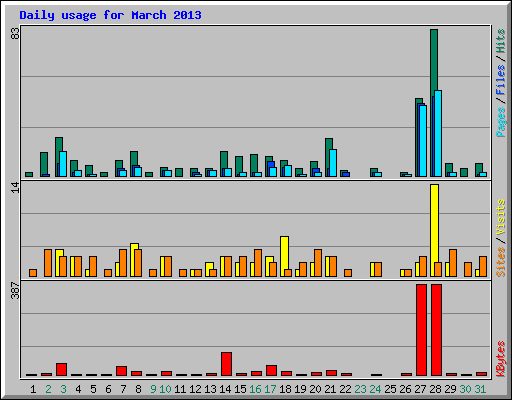Select the day '27' label on the x-axis
This screenshot has width=512, height=400.
click(420, 389)
